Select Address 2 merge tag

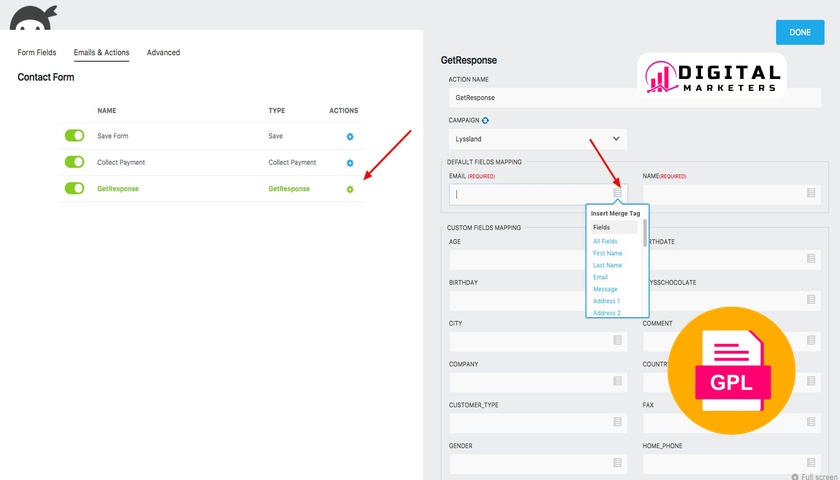coord(606,313)
